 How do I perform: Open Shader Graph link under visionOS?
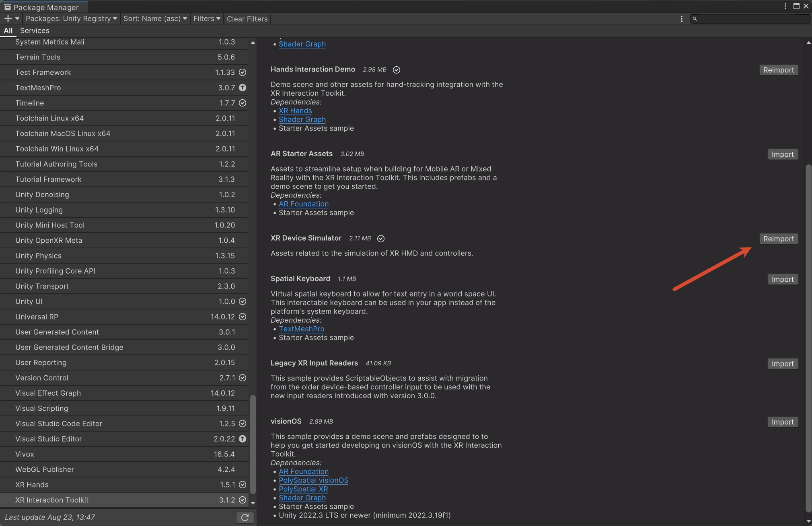(x=302, y=498)
